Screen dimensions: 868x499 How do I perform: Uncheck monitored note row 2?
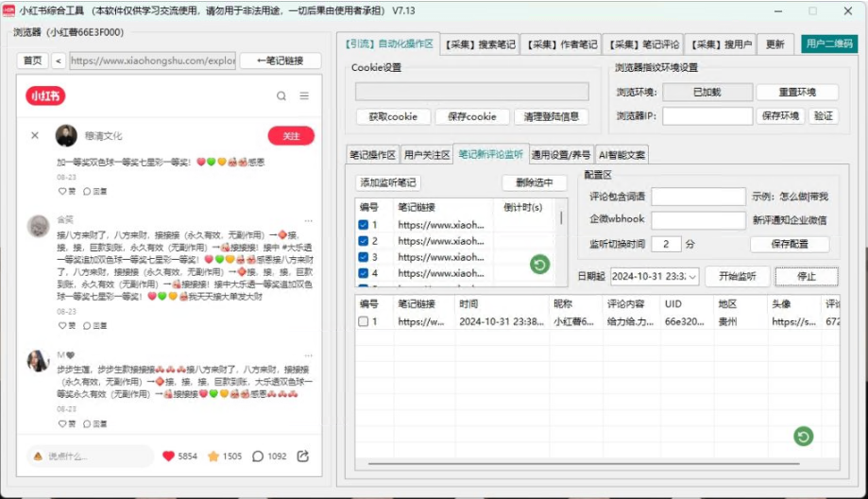pyautogui.click(x=363, y=241)
